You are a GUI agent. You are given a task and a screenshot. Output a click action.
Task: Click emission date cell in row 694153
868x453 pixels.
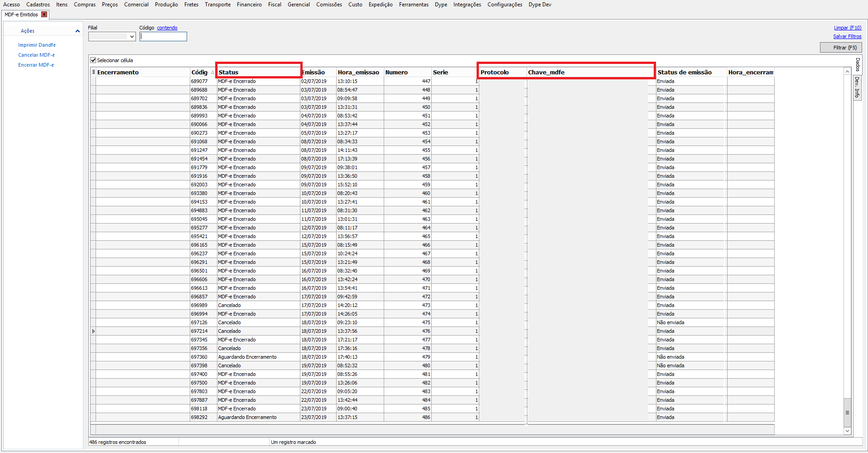click(318, 202)
